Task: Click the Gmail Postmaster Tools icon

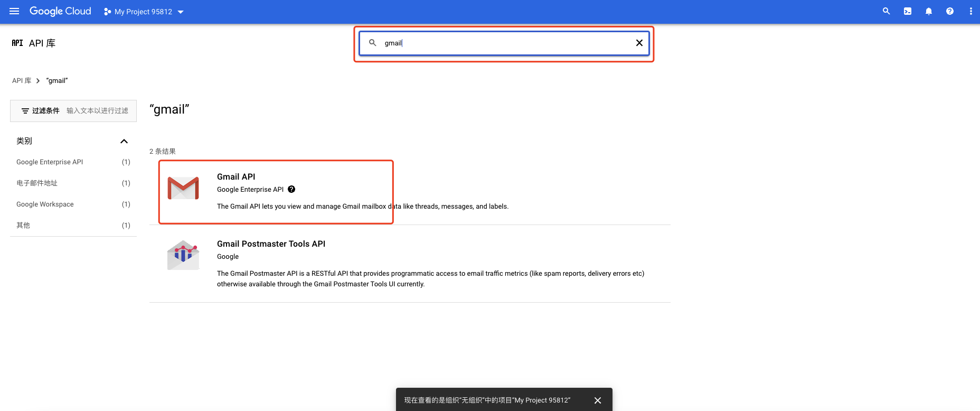Action: click(x=183, y=255)
